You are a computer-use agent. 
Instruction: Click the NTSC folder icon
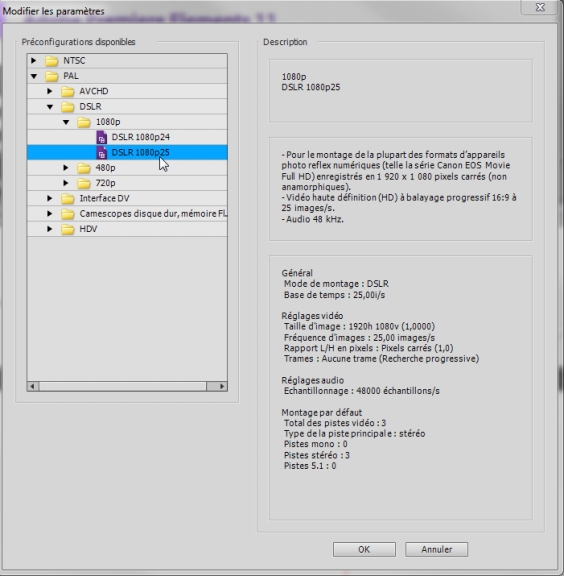click(x=51, y=61)
